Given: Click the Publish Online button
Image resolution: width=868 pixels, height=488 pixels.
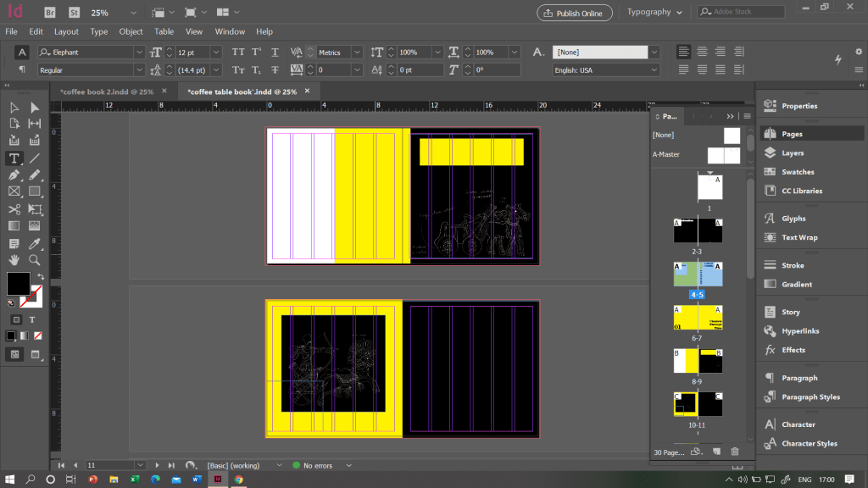Looking at the screenshot, I should click(574, 13).
